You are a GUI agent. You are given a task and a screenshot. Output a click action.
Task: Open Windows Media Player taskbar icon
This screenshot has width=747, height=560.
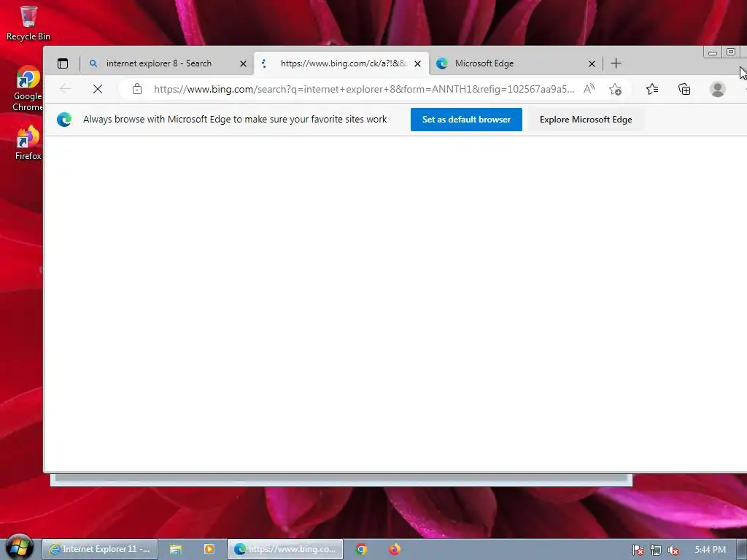click(209, 549)
